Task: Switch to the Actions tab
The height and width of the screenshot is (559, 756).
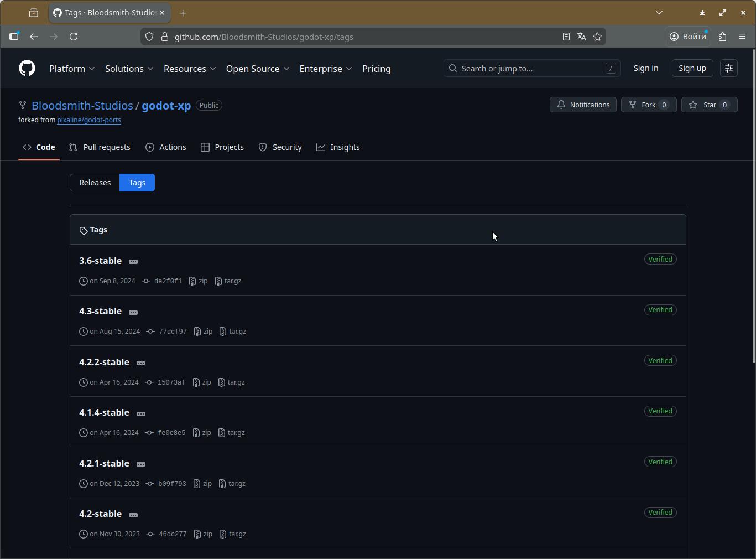Action: [x=166, y=147]
